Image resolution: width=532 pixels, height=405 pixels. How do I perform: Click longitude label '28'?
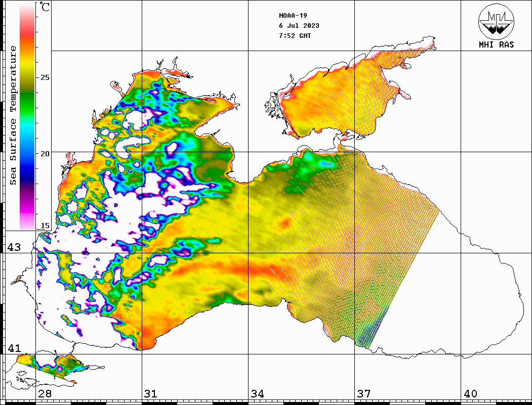point(45,394)
